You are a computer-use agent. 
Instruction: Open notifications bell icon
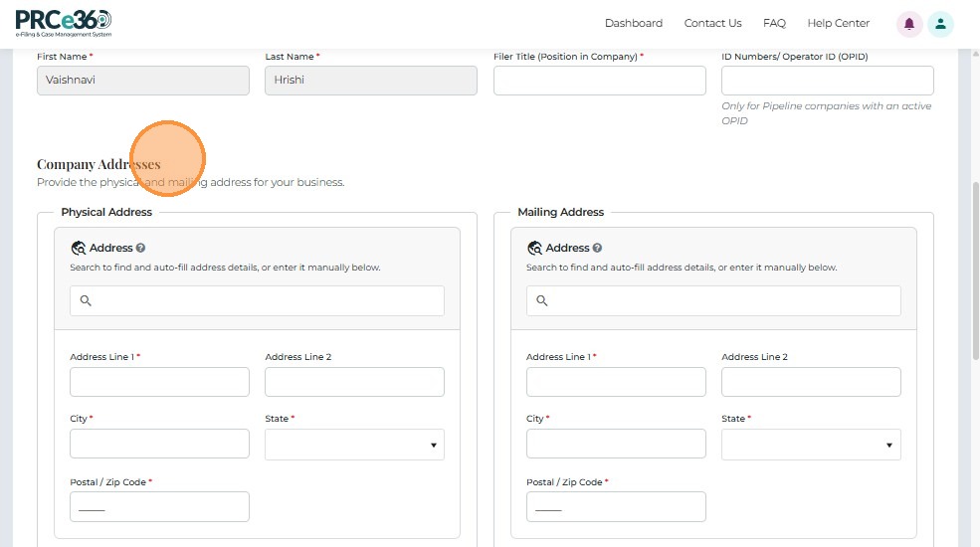tap(909, 24)
